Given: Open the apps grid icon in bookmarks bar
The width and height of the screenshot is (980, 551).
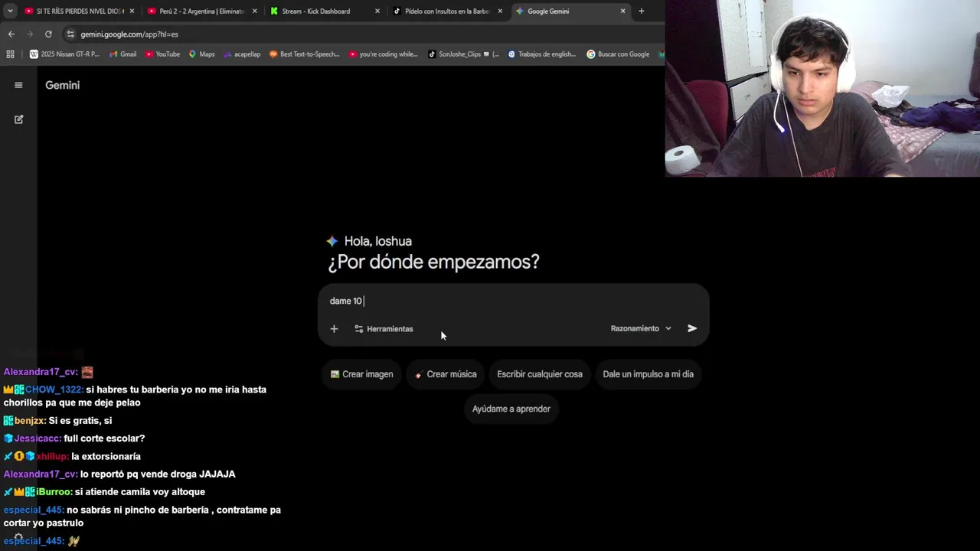Looking at the screenshot, I should pyautogui.click(x=10, y=54).
